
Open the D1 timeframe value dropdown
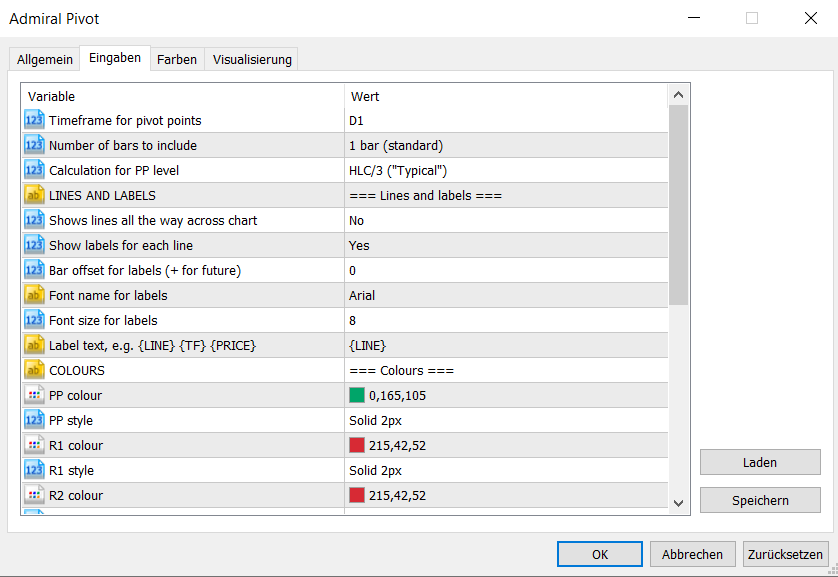coord(506,120)
